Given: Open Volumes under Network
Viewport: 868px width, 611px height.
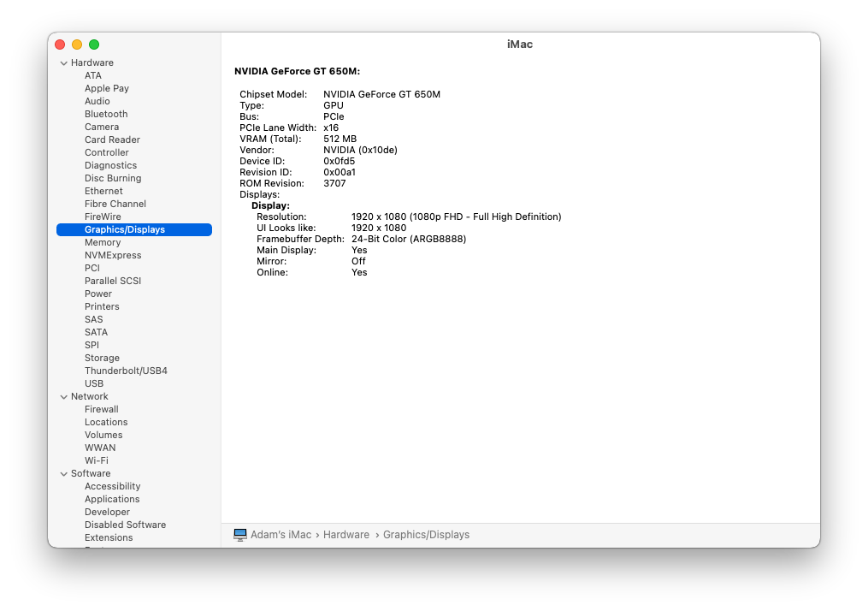Looking at the screenshot, I should [103, 435].
